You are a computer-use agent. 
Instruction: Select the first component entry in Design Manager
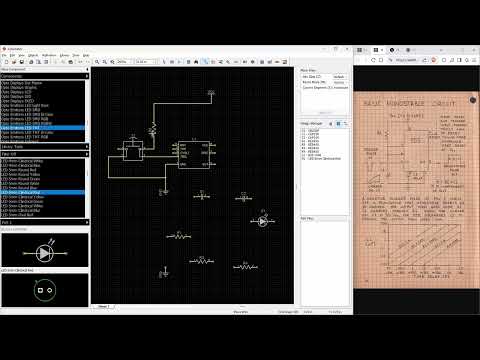(310, 131)
